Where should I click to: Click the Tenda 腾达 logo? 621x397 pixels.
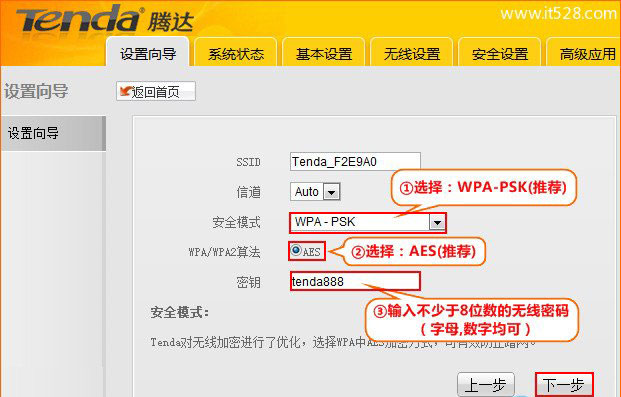pos(105,19)
